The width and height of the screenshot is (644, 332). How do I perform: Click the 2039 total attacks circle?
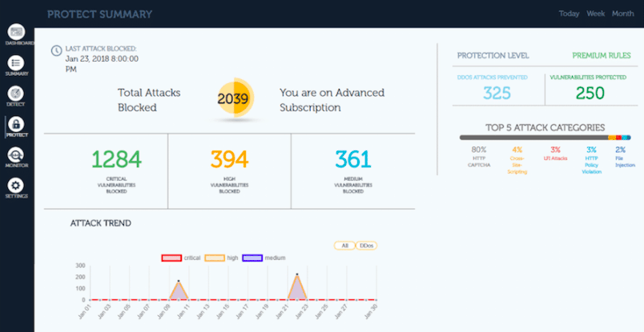[235, 98]
